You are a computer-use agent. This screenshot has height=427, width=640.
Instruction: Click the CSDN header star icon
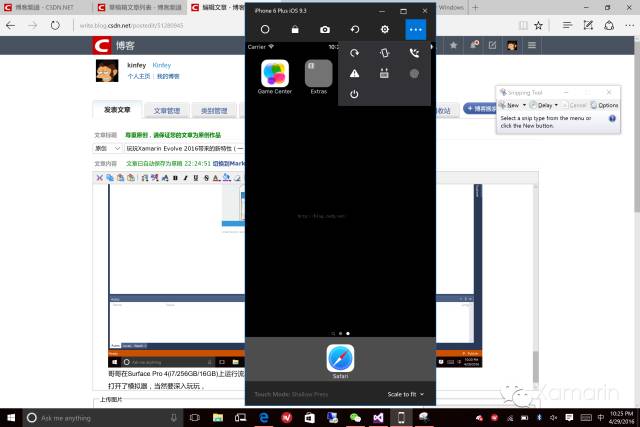tap(453, 45)
